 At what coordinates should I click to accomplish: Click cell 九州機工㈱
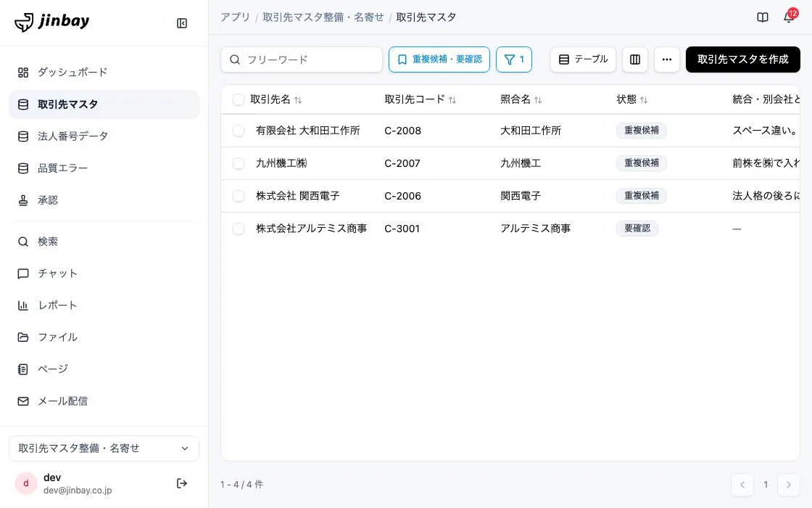click(x=281, y=163)
